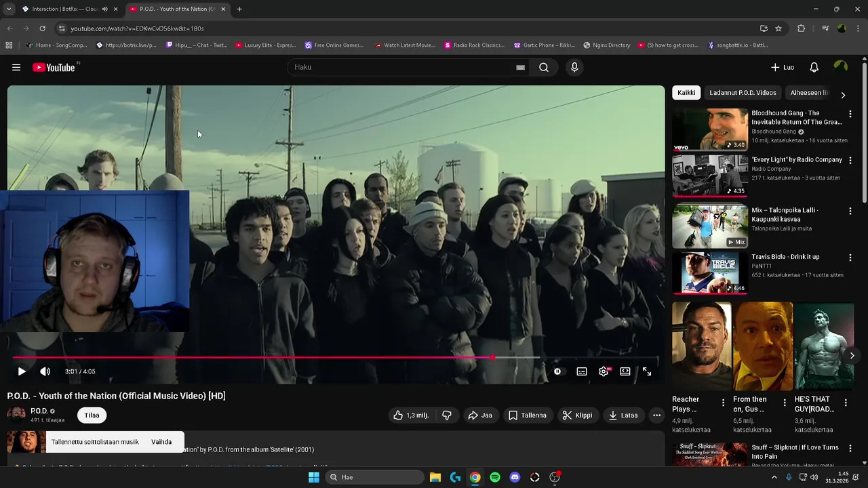This screenshot has width=868, height=488.
Task: Open options for HE'S THAT GUY short
Action: 846,403
